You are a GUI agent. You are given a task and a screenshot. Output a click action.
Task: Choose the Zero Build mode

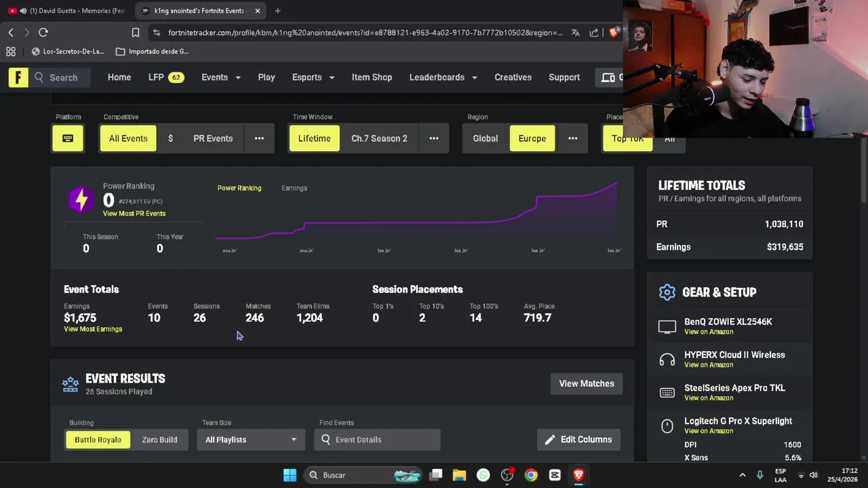coord(160,440)
